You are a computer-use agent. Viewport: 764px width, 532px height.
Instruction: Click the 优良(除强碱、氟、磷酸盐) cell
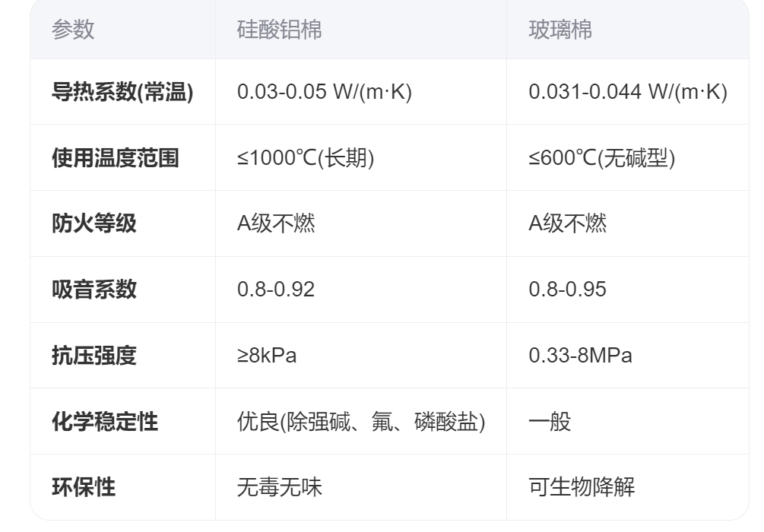click(x=361, y=422)
